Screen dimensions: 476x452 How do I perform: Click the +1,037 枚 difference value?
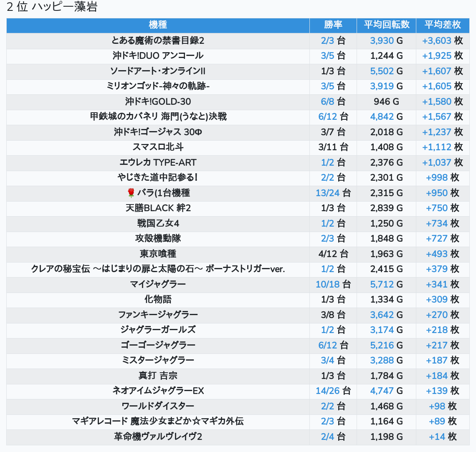coord(443,162)
